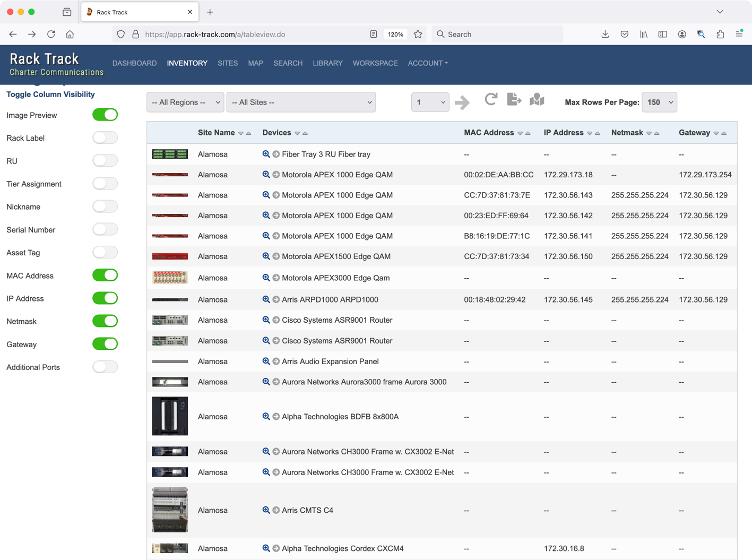Open a new browser tab
The image size is (752, 560).
point(210,12)
